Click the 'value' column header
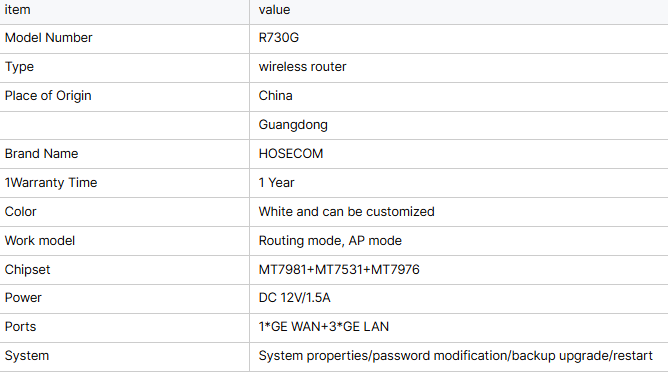This screenshot has height=373, width=668. coord(274,10)
